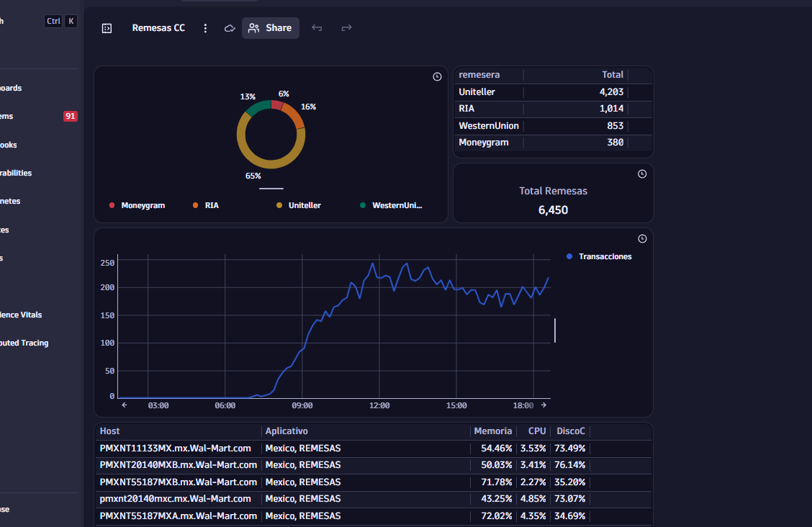Image resolution: width=812 pixels, height=527 pixels.
Task: Open the Transacciones chart timeframe clock icon
Action: 642,238
